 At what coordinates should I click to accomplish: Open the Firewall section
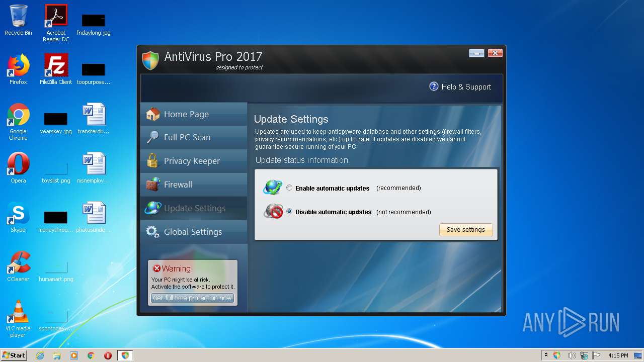(x=194, y=185)
